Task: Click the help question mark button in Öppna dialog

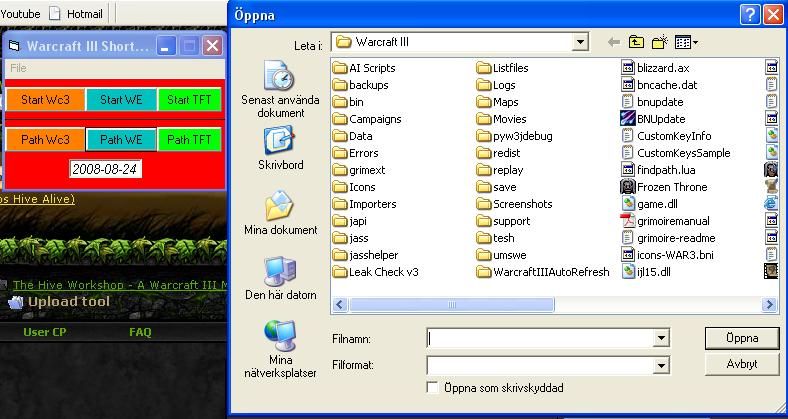Action: click(x=749, y=15)
